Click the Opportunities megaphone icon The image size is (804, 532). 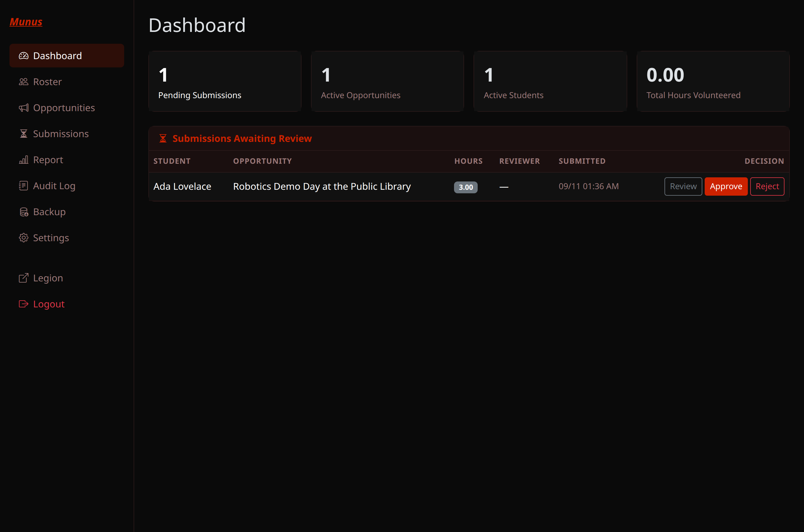(x=23, y=108)
